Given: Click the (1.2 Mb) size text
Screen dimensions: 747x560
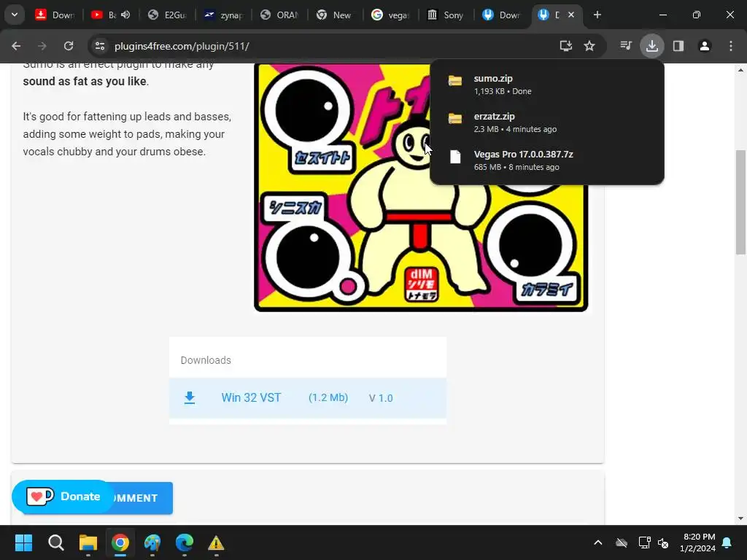Looking at the screenshot, I should (328, 397).
